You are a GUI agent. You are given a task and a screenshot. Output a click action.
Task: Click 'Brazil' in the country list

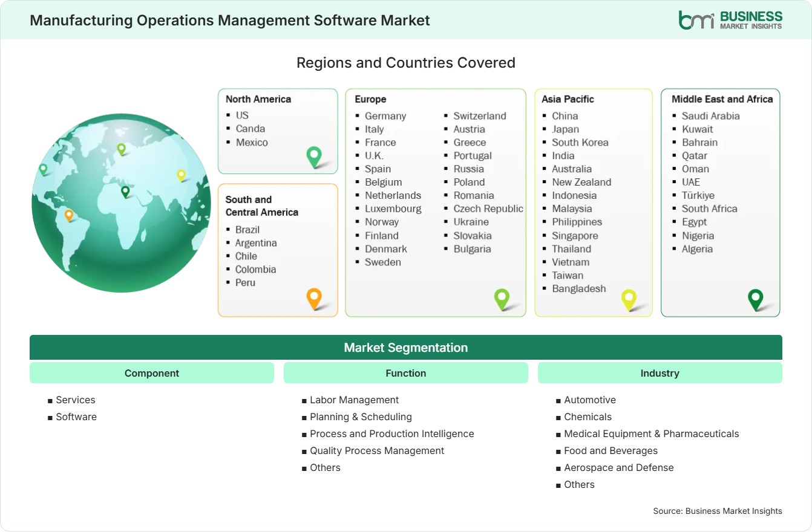tap(247, 229)
